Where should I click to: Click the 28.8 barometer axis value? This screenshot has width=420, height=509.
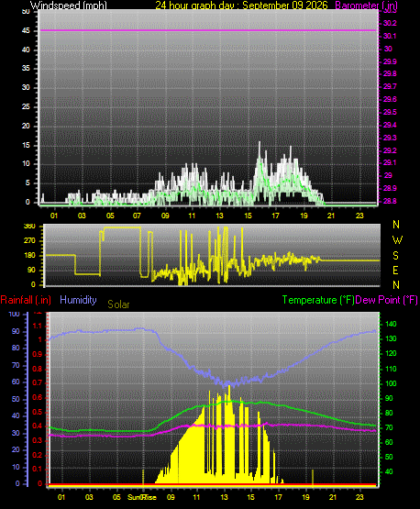tap(390, 201)
